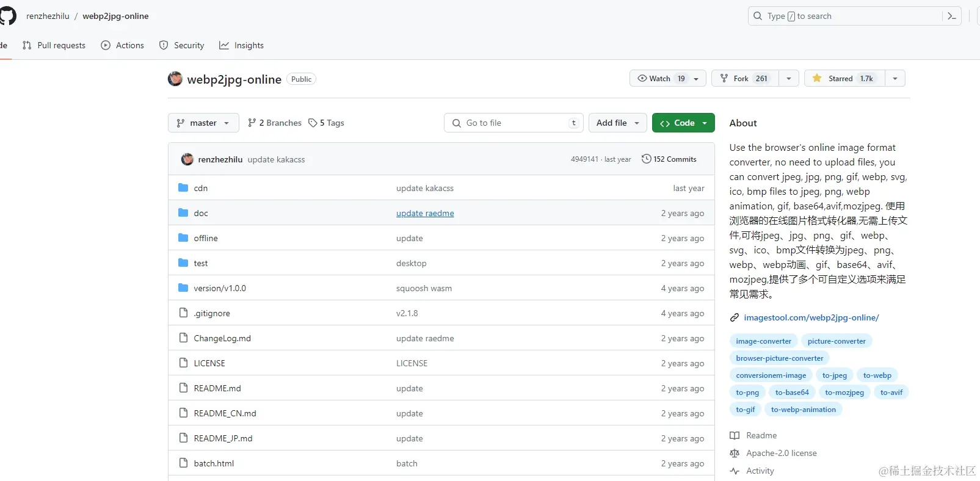
Task: Open the to-webp topic tag
Action: [x=877, y=375]
